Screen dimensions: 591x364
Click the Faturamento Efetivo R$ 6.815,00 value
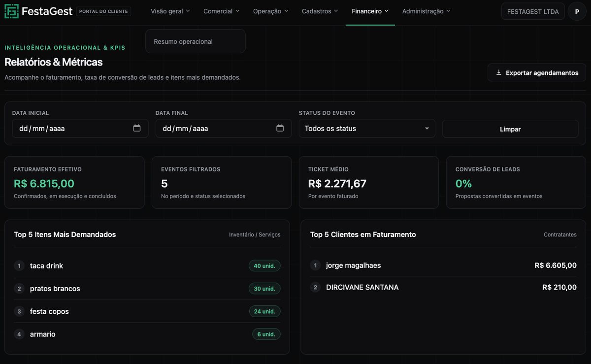(44, 184)
